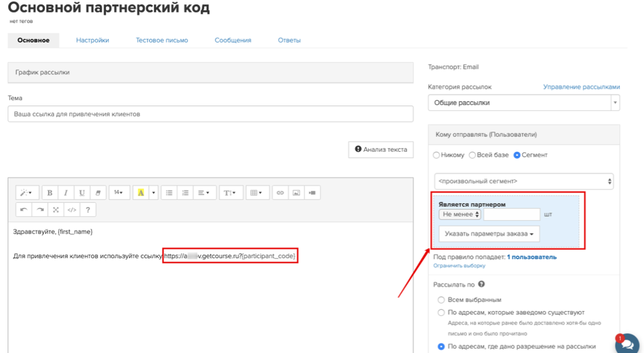Screen dimensions: 644x353
Task: Click the Тема subject input field
Action: pos(210,114)
